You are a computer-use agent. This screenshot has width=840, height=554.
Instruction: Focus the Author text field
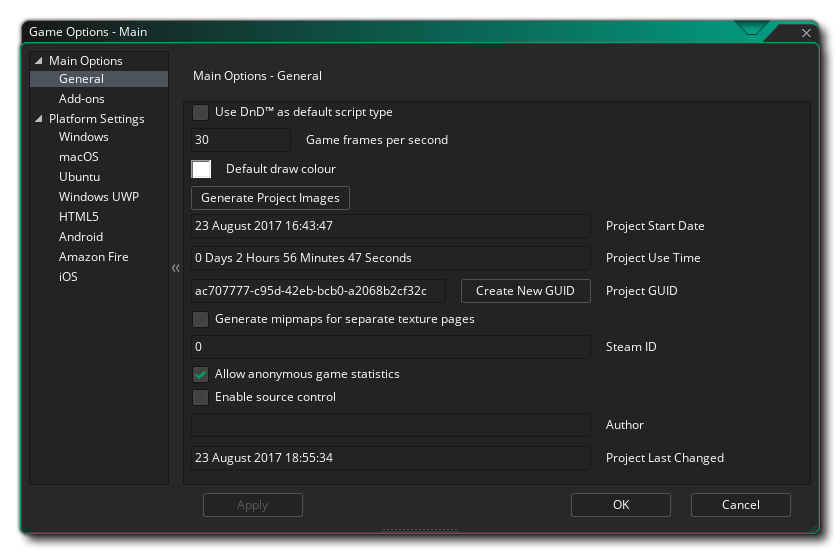390,425
